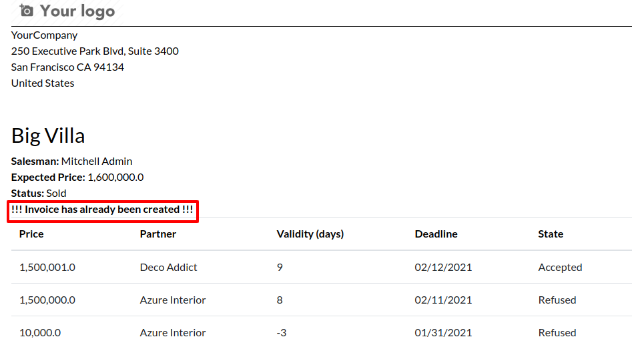Click the San Francisco CA 94134 line
Image resolution: width=644 pixels, height=361 pixels.
pyautogui.click(x=67, y=67)
